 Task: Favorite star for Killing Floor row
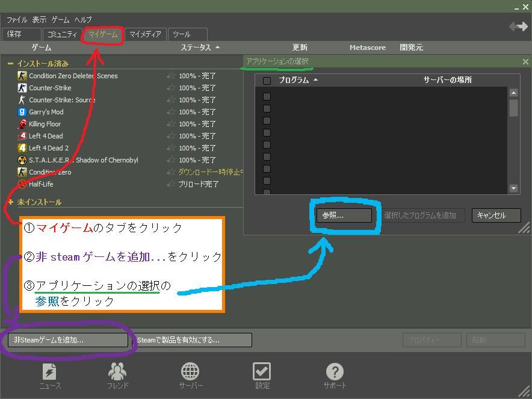point(171,124)
